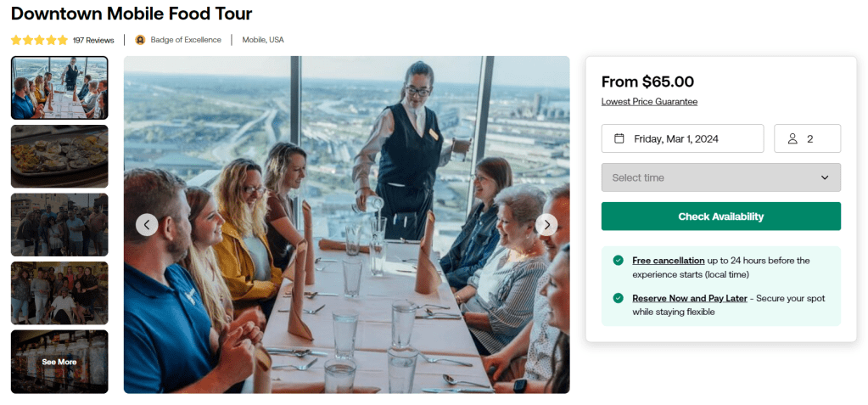Screen dimensions: 868x405
Task: Advance to the next photo with right arrow
Action: tap(546, 224)
